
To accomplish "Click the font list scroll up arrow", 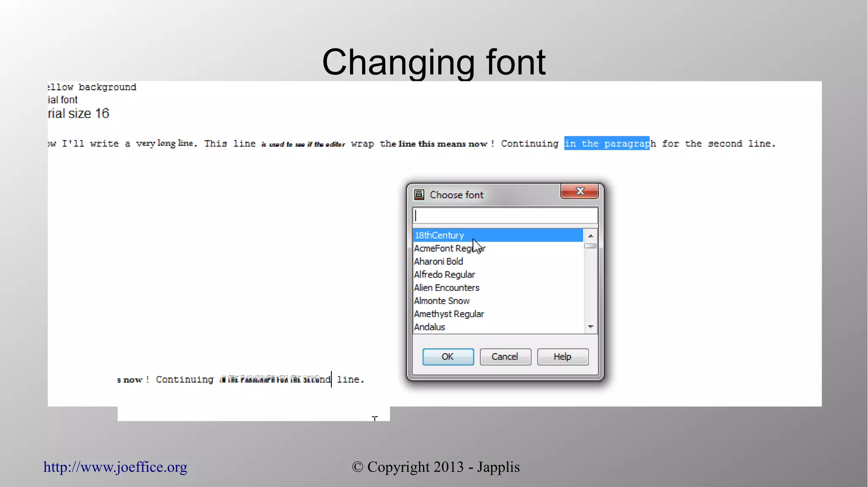I will (590, 236).
